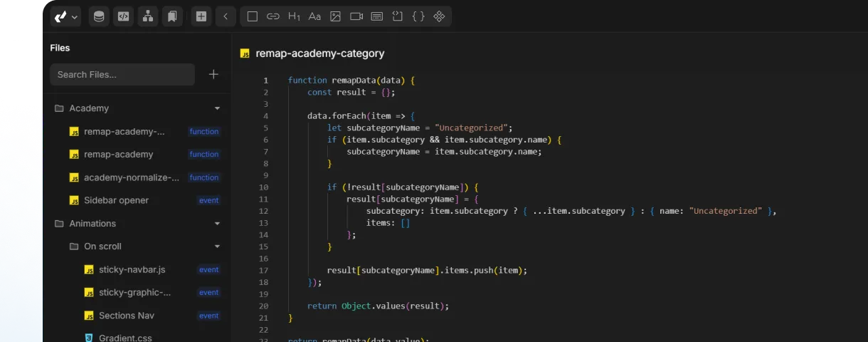Insert an image element
This screenshot has width=868, height=342.
(335, 16)
